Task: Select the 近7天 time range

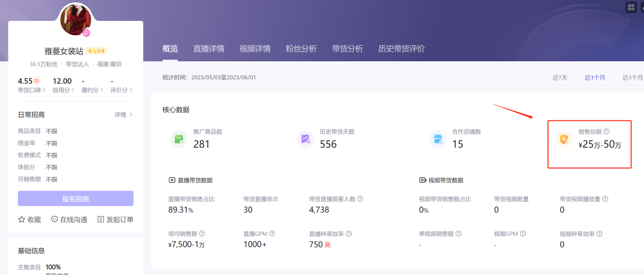Action: point(560,77)
